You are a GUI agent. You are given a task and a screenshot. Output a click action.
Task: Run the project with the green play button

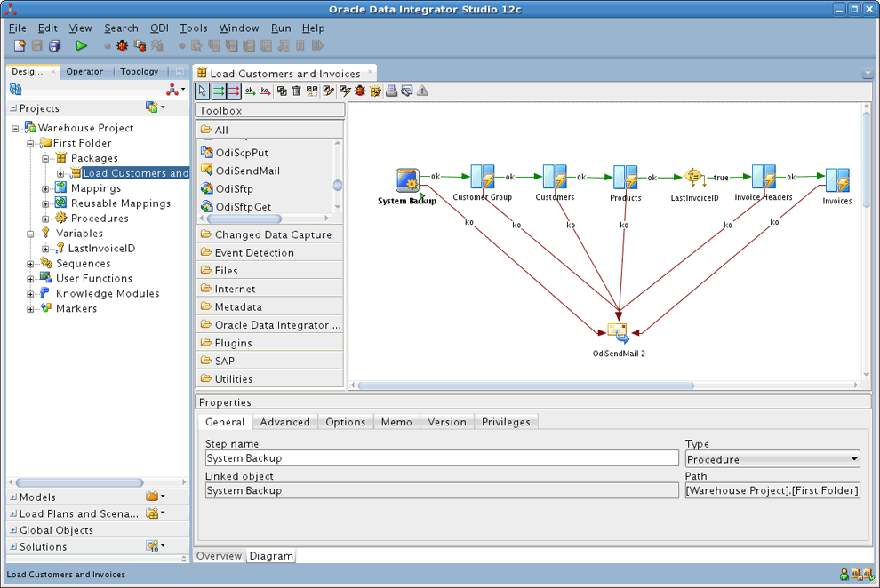tap(82, 46)
